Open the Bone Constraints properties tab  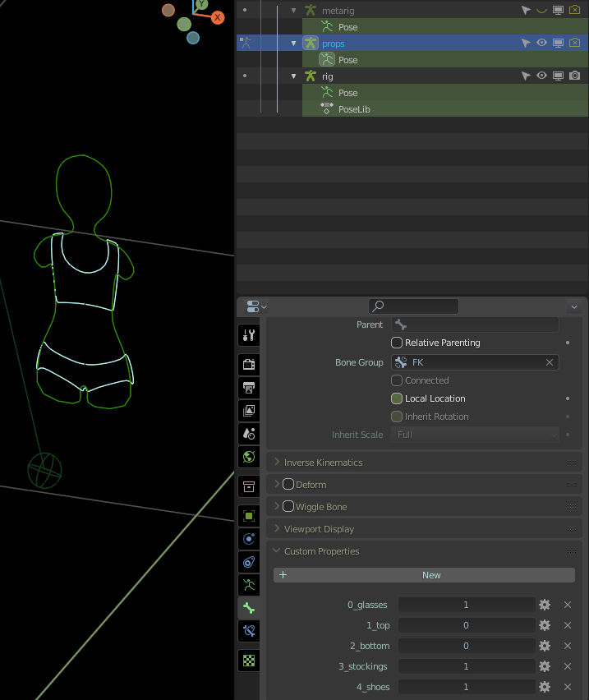point(250,631)
